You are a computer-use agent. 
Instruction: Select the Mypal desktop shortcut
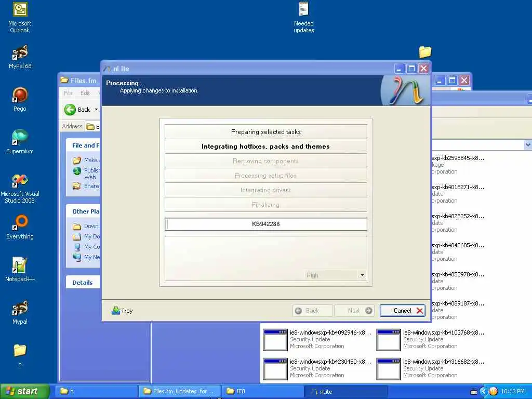[x=20, y=312]
